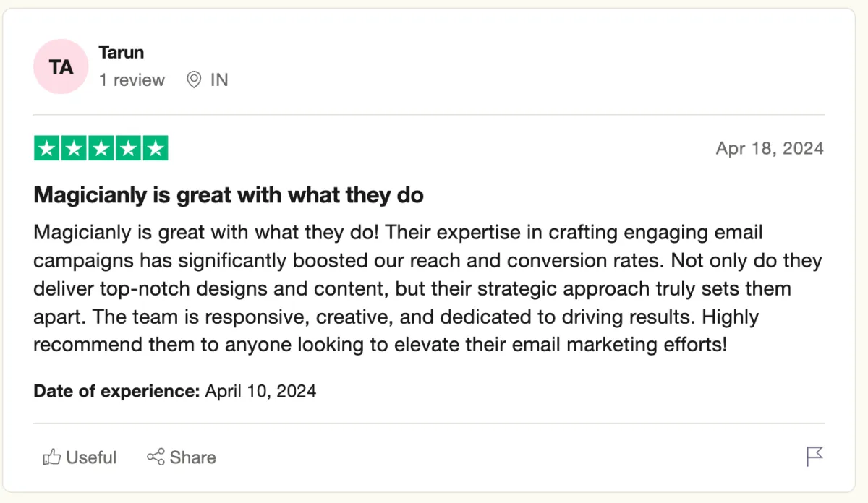This screenshot has width=868, height=503.
Task: Open the pink TA avatar profile
Action: (x=61, y=66)
